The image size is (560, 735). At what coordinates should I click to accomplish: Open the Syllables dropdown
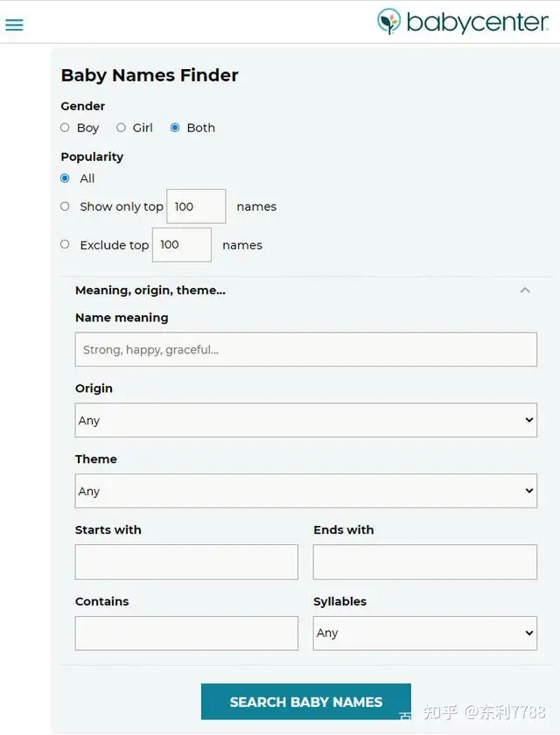[x=424, y=633]
